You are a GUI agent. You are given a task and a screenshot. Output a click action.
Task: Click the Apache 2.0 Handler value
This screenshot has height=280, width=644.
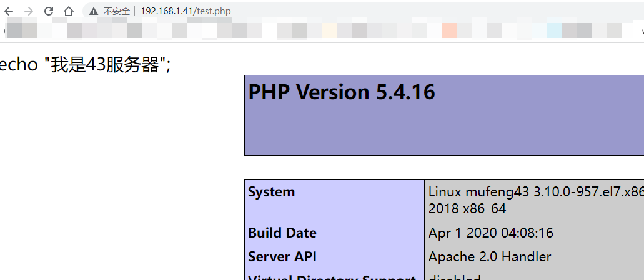click(490, 256)
